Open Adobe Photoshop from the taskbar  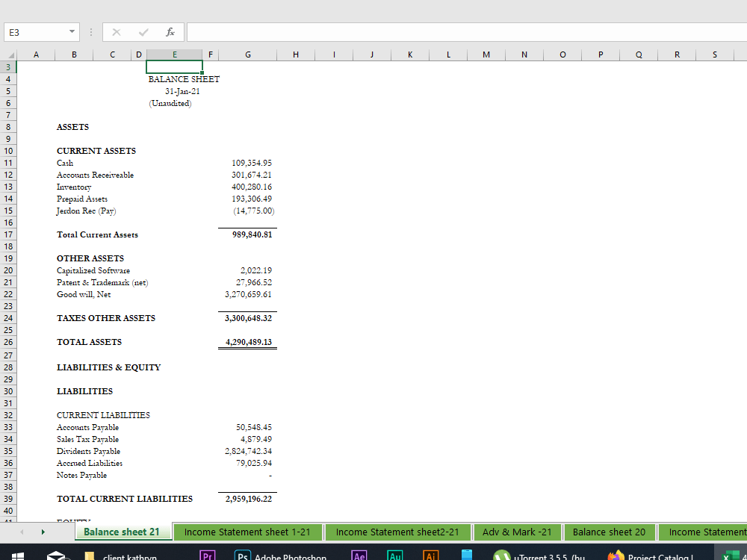click(x=242, y=556)
